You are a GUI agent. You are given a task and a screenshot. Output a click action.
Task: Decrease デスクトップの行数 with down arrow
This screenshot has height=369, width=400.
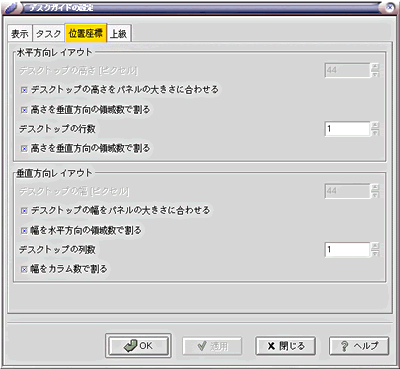375,132
